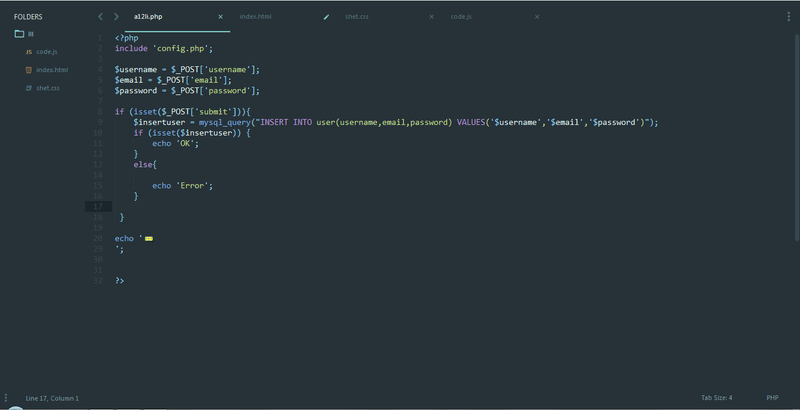Switch to the shet.css tab
Image resolution: width=800 pixels, height=410 pixels.
click(357, 17)
